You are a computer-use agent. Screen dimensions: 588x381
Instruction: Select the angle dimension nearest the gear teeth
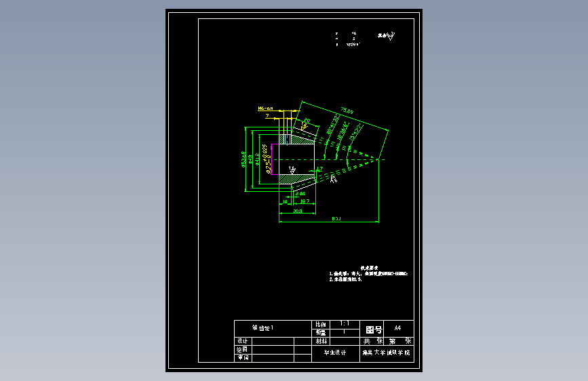(x=332, y=125)
